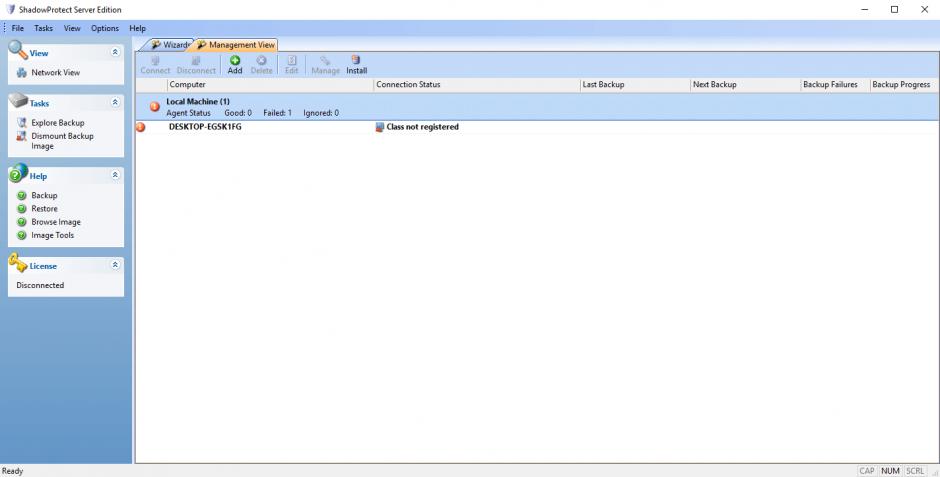Click the NUM indicator in status bar
Screen dimensions: 940x477
(890, 471)
